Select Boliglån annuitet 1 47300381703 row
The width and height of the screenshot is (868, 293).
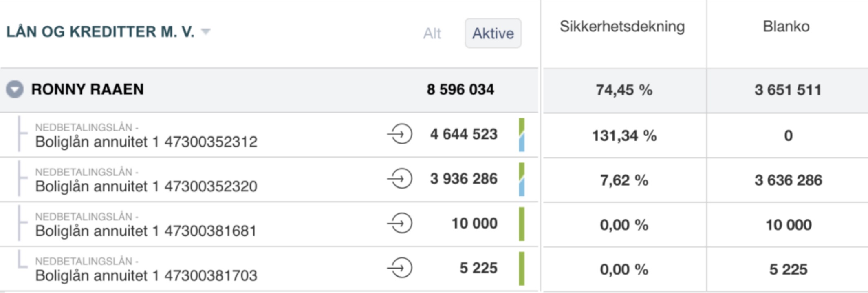[146, 275]
